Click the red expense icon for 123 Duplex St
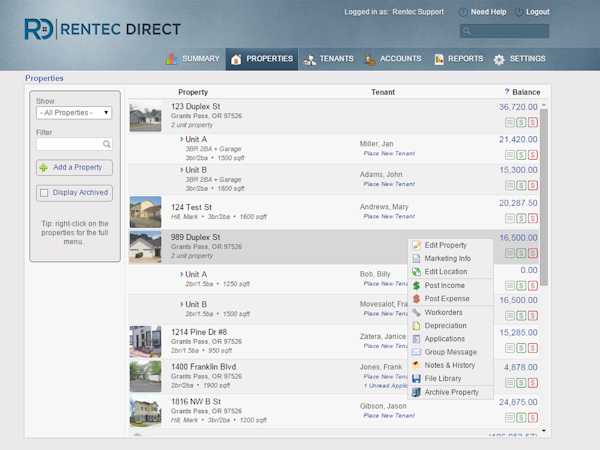The width and height of the screenshot is (600, 450). pyautogui.click(x=533, y=122)
